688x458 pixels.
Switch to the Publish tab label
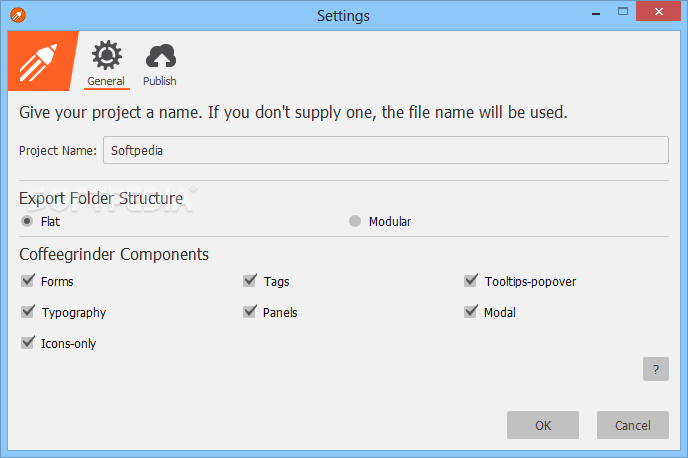(x=160, y=81)
